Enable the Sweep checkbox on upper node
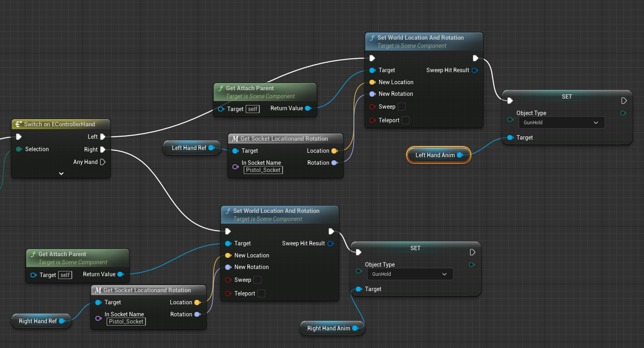The width and height of the screenshot is (644, 348). 402,107
